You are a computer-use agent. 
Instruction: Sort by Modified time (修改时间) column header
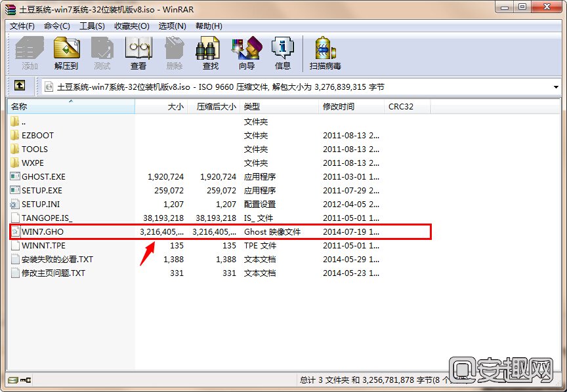point(339,106)
